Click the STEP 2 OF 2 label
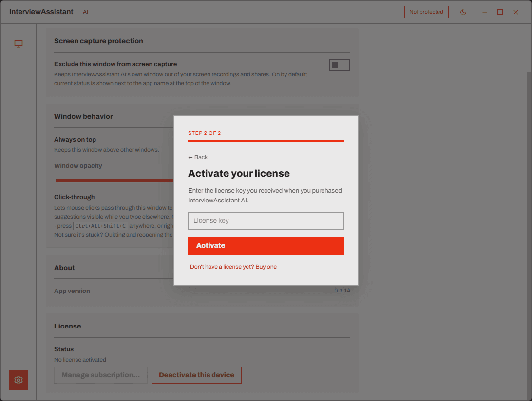The image size is (532, 401). (x=204, y=133)
